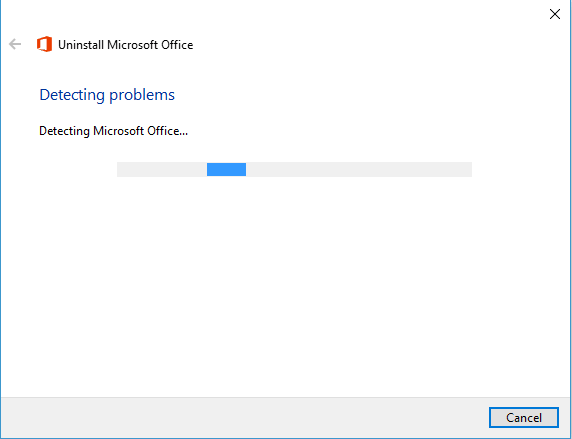
Task: Click the word "Uninstall" in the title
Action: click(x=81, y=45)
